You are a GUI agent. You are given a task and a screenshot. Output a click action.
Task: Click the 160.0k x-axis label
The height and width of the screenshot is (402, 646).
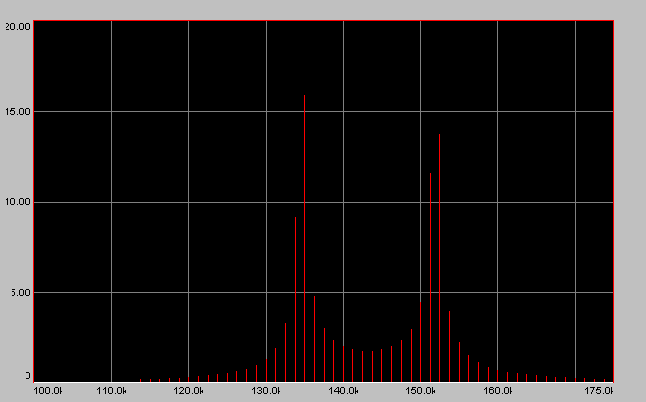coord(497,390)
